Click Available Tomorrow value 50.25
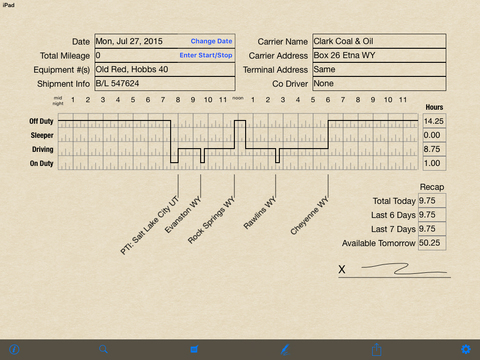 (x=432, y=243)
